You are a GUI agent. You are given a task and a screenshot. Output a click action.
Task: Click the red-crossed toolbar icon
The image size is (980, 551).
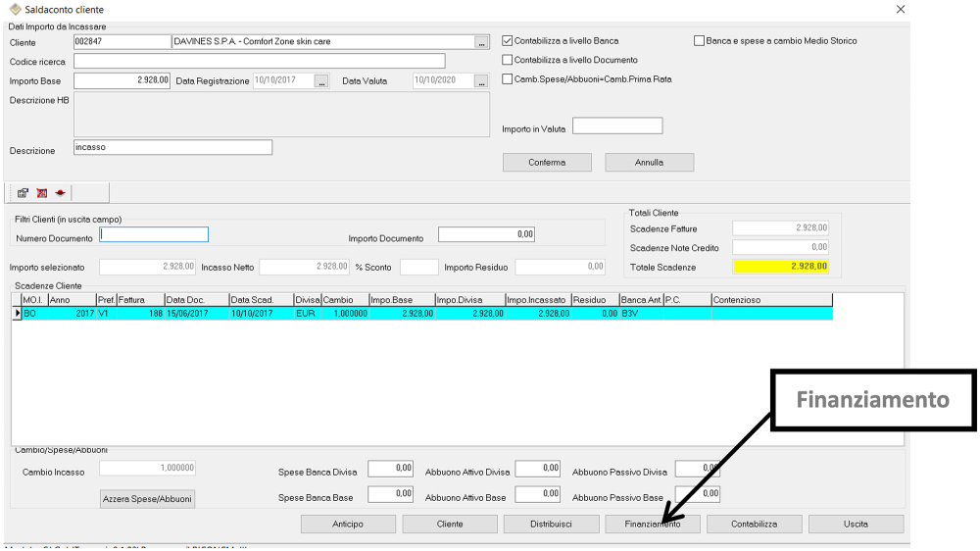click(41, 193)
